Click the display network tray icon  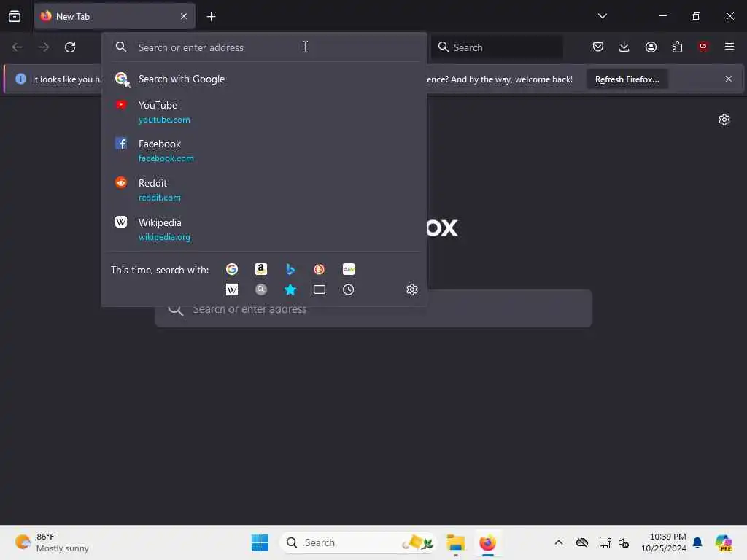point(605,542)
